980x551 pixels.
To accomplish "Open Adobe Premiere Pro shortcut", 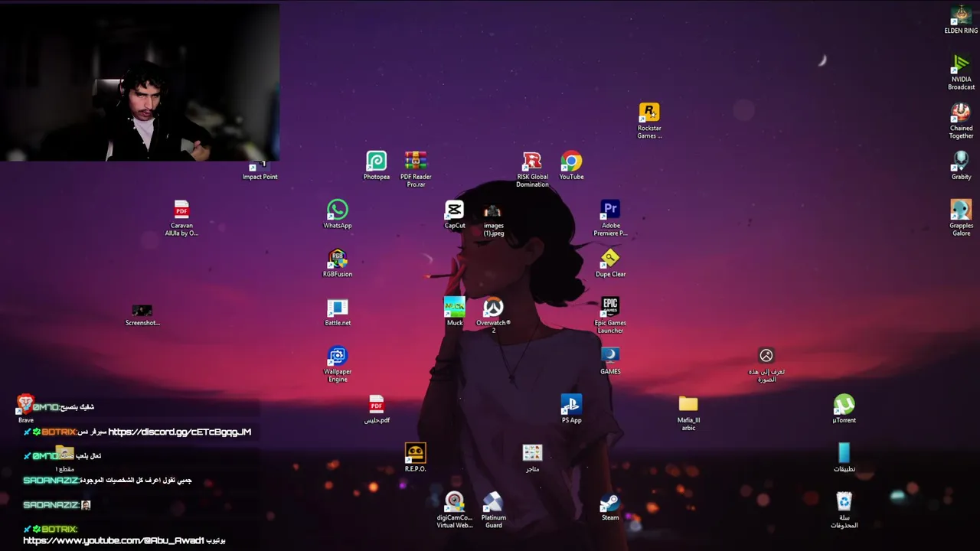I will (x=610, y=218).
